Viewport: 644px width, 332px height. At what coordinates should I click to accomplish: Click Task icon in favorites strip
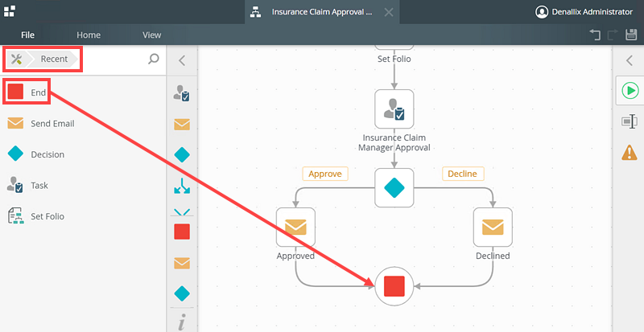tap(182, 93)
